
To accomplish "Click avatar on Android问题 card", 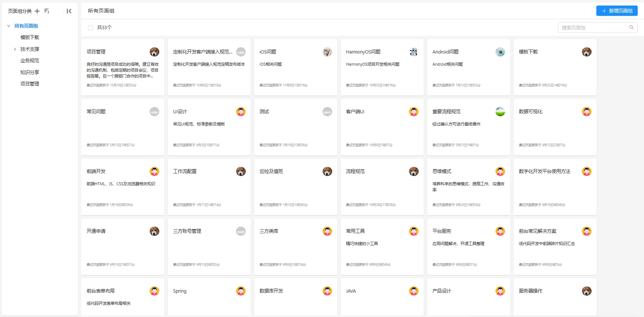I will point(500,52).
